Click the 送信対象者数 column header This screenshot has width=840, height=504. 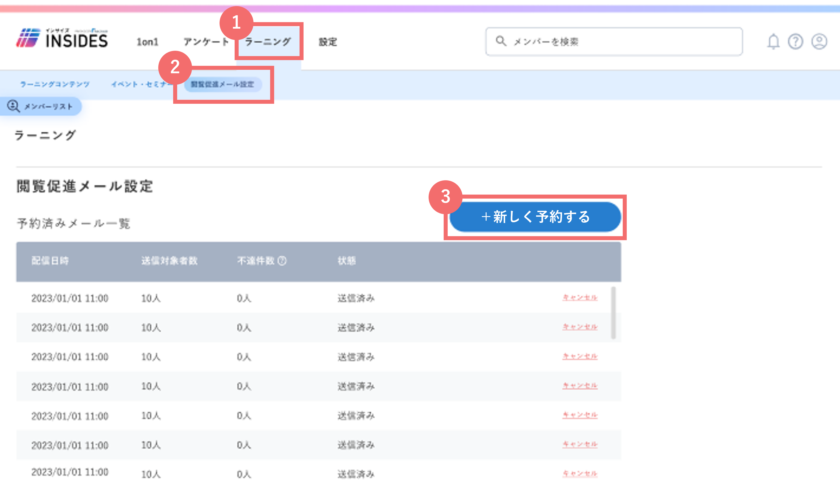[169, 261]
